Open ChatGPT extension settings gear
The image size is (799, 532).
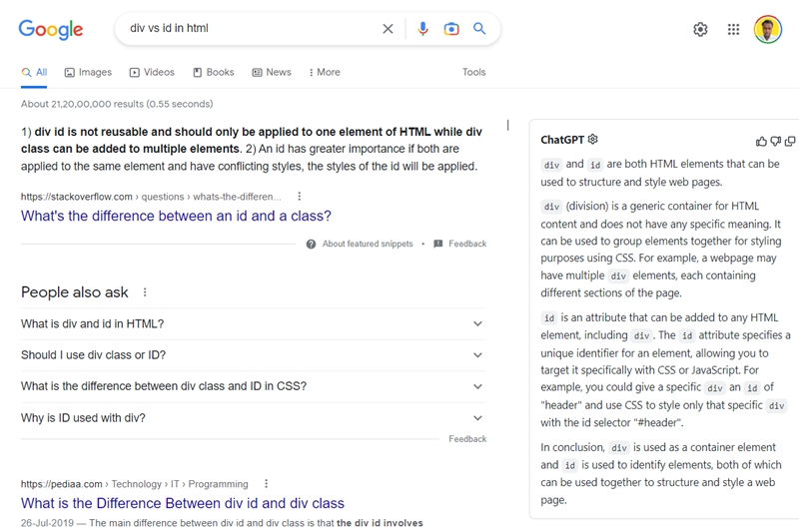pos(592,139)
